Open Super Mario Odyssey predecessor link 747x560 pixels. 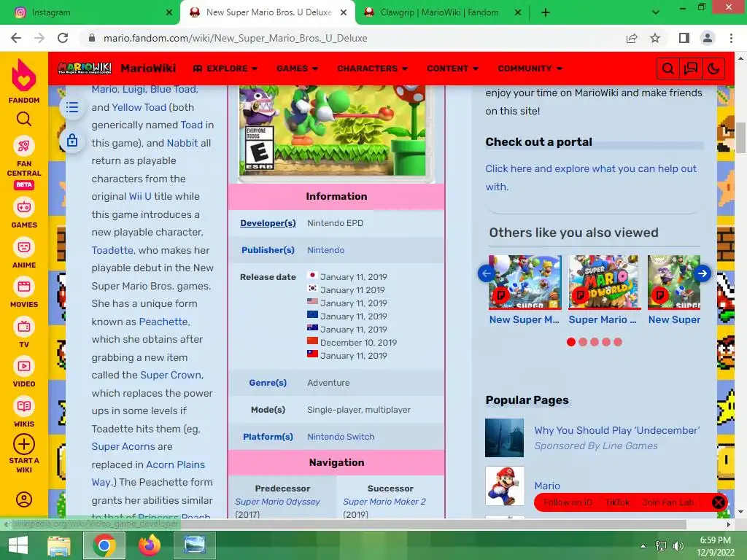click(277, 502)
